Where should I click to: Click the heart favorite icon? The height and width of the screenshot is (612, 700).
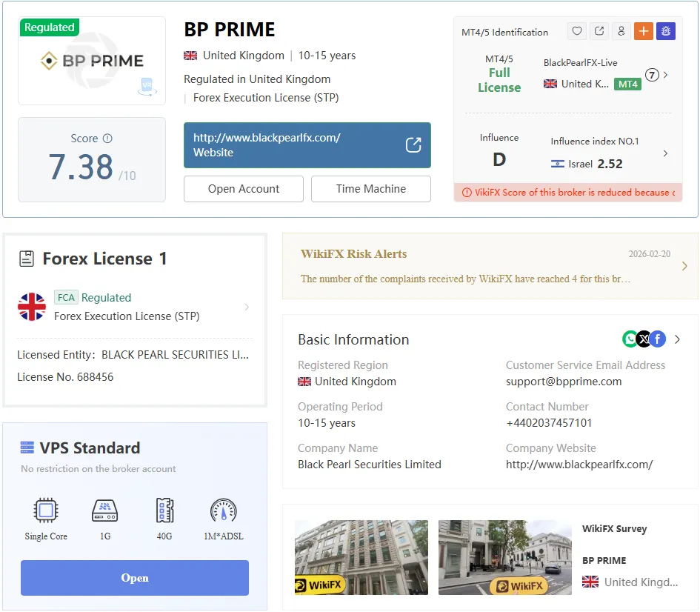[577, 31]
